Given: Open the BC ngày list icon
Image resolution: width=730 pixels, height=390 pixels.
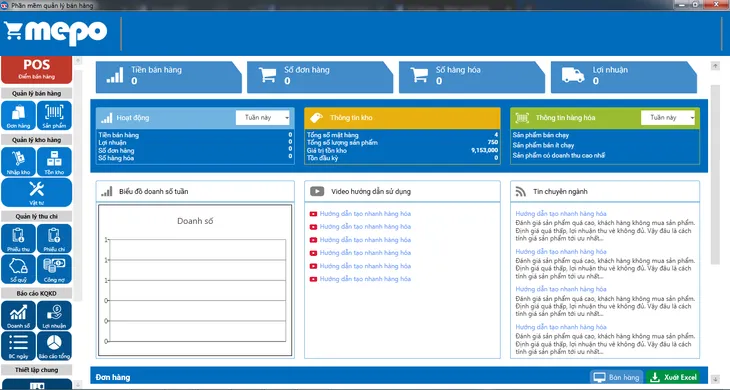Looking at the screenshot, I should tap(19, 346).
